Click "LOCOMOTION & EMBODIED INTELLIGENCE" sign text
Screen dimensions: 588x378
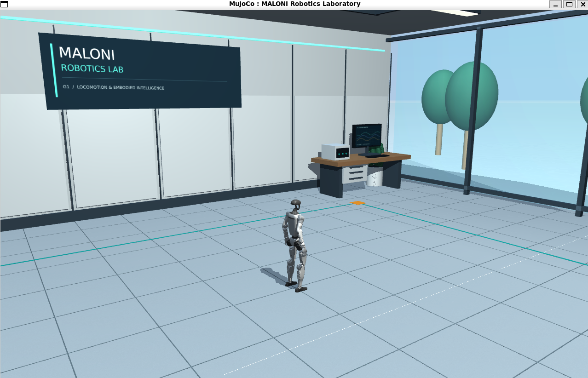(x=121, y=87)
